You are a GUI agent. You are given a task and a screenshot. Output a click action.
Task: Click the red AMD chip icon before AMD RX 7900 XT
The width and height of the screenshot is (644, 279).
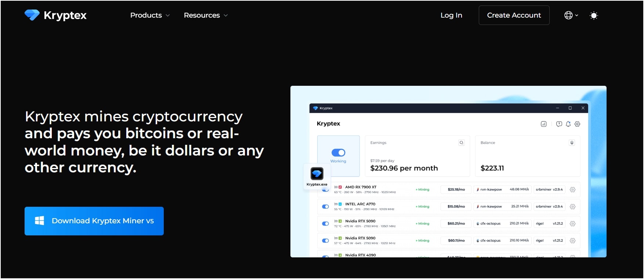340,187
